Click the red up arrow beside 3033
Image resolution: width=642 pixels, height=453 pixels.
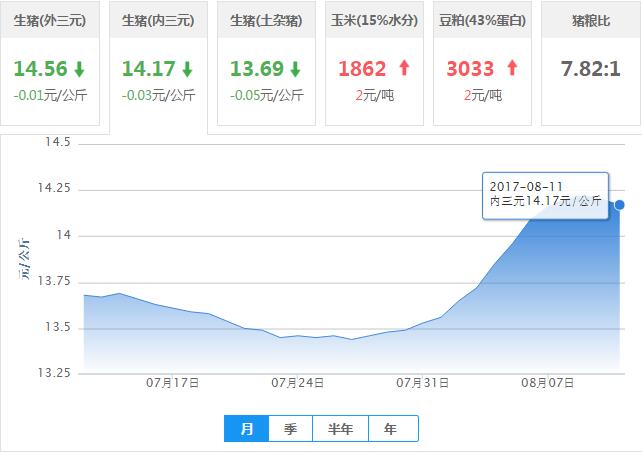(x=512, y=68)
